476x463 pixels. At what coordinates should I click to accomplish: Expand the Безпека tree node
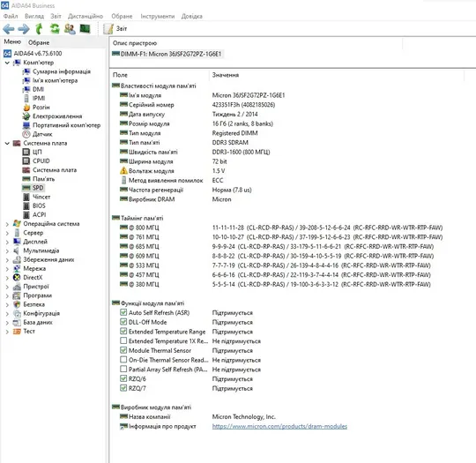click(x=7, y=305)
